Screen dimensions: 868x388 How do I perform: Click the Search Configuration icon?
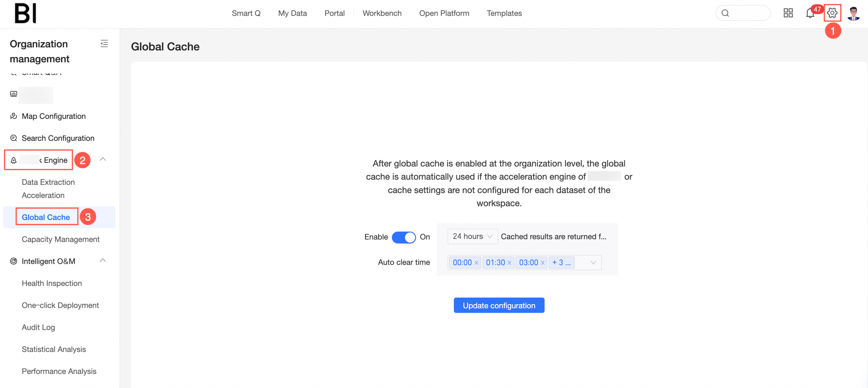point(13,138)
